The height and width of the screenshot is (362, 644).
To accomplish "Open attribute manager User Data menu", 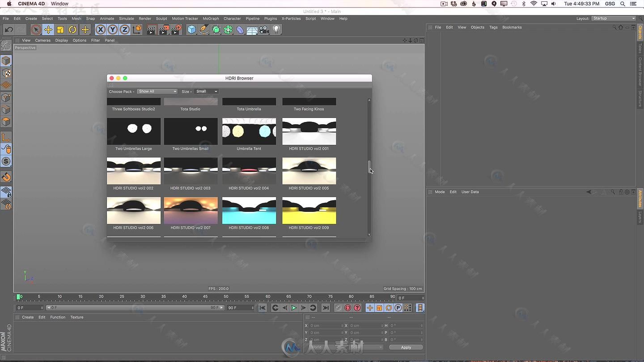I will [x=470, y=192].
